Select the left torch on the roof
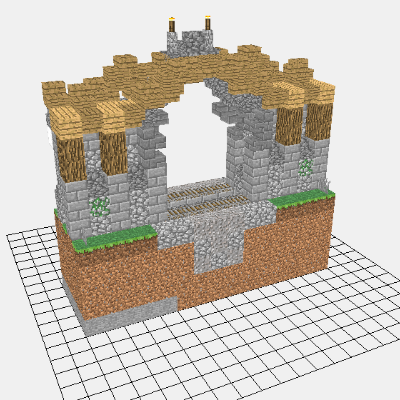The image size is (400, 400). (x=172, y=25)
